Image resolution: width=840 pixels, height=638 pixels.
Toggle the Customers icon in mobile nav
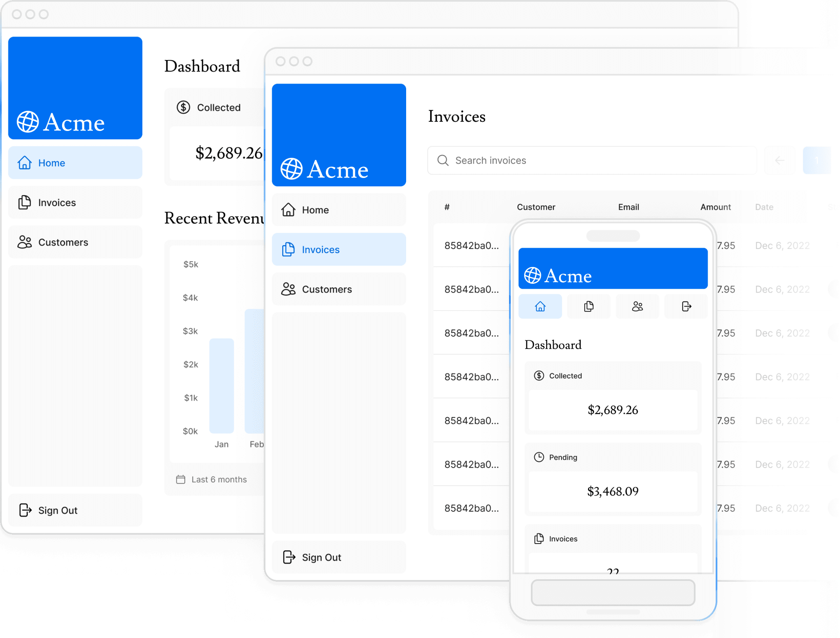coord(637,306)
